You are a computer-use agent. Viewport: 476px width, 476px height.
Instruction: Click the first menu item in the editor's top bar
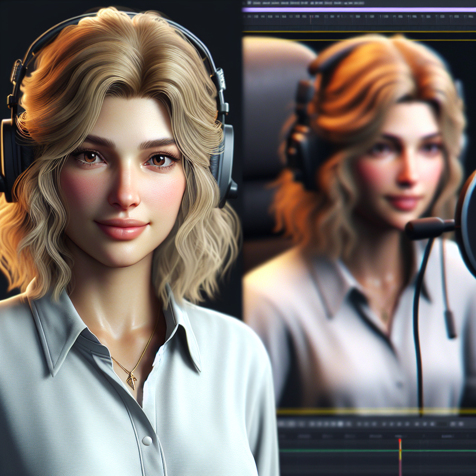coord(257,2)
